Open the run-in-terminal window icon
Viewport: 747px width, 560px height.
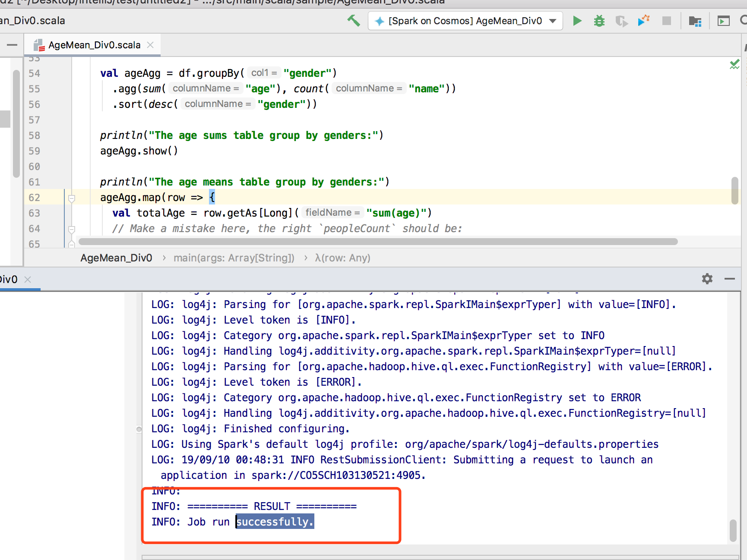coord(724,20)
